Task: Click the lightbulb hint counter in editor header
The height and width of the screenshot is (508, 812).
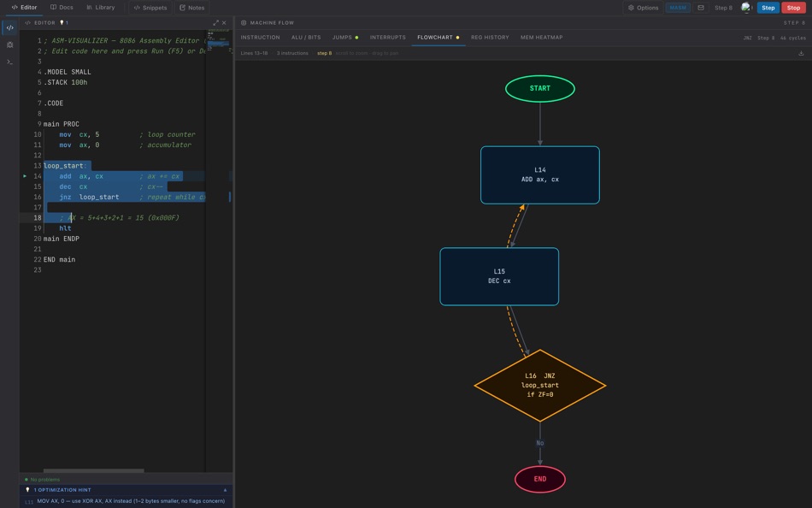Action: coord(64,23)
